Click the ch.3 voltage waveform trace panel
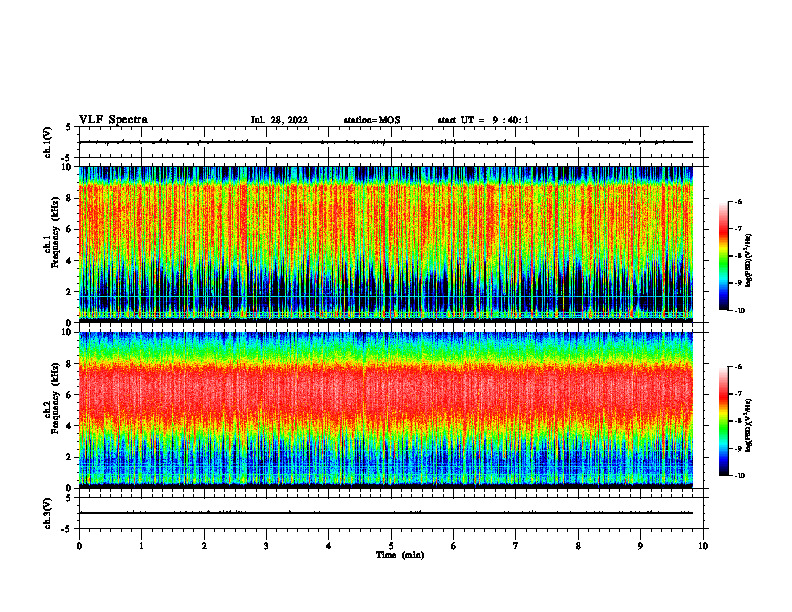The width and height of the screenshot is (792, 612). 391,513
